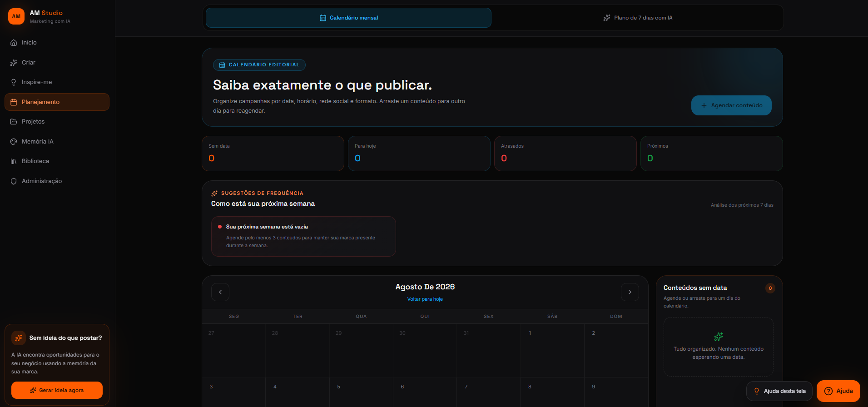868x407 pixels.
Task: Open the orange Ajuda button
Action: click(x=838, y=391)
